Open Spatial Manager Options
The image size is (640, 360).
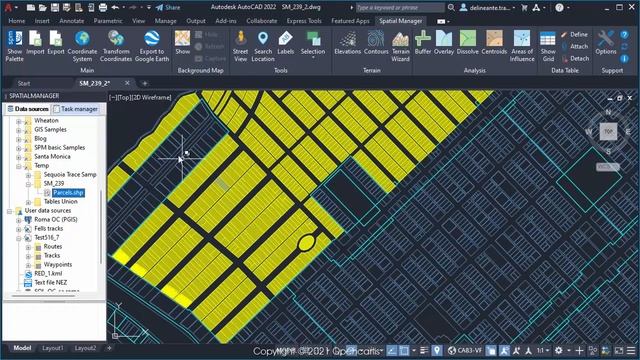(x=606, y=42)
